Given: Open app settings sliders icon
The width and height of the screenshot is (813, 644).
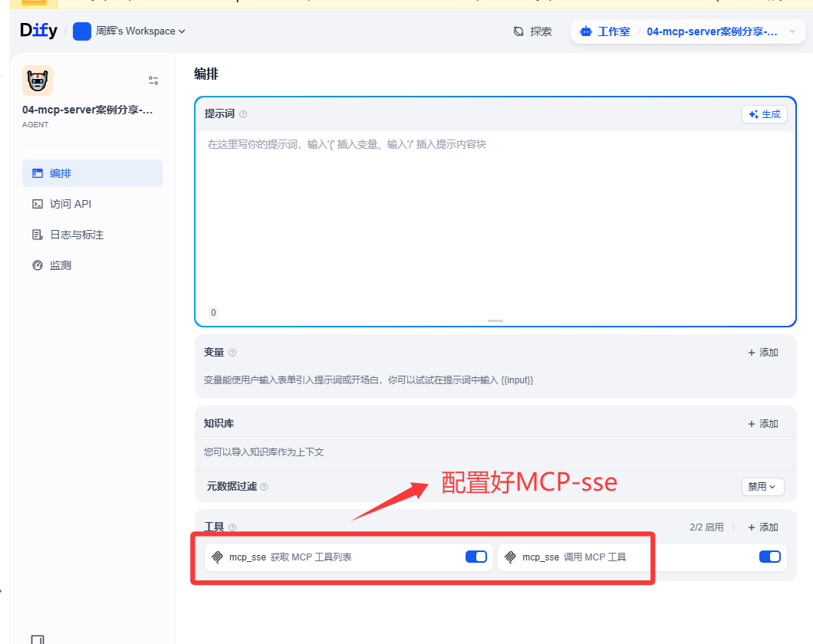Looking at the screenshot, I should tap(153, 80).
